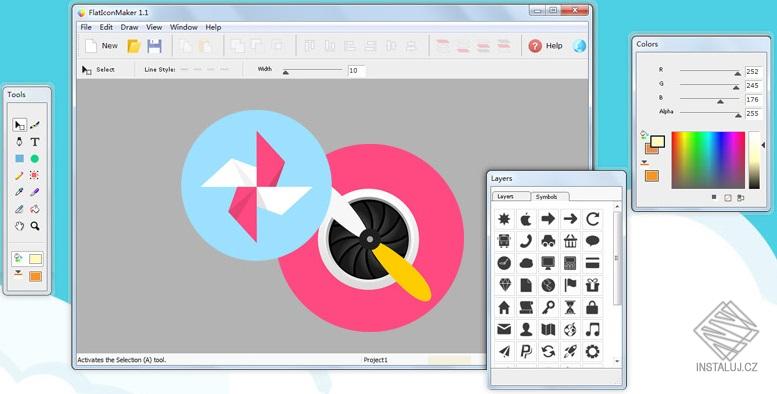Viewport: 777px width, 394px height.
Task: Click the Symbols panel vertical scrollbar
Action: (x=617, y=284)
